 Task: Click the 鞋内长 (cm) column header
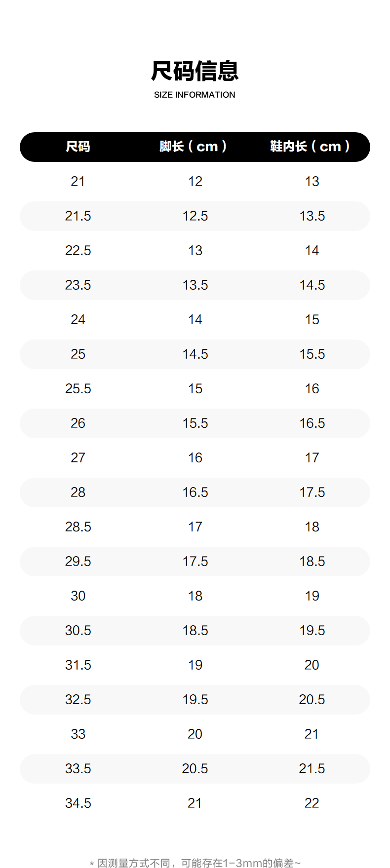pyautogui.click(x=312, y=147)
